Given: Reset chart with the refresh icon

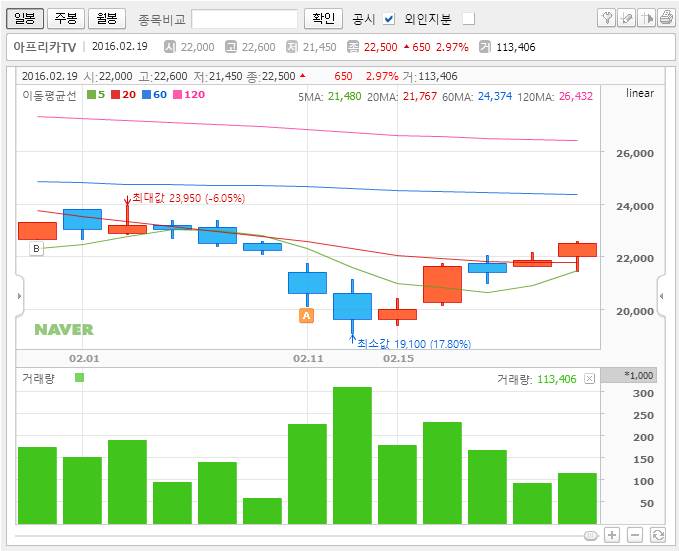Looking at the screenshot, I should click(x=658, y=535).
